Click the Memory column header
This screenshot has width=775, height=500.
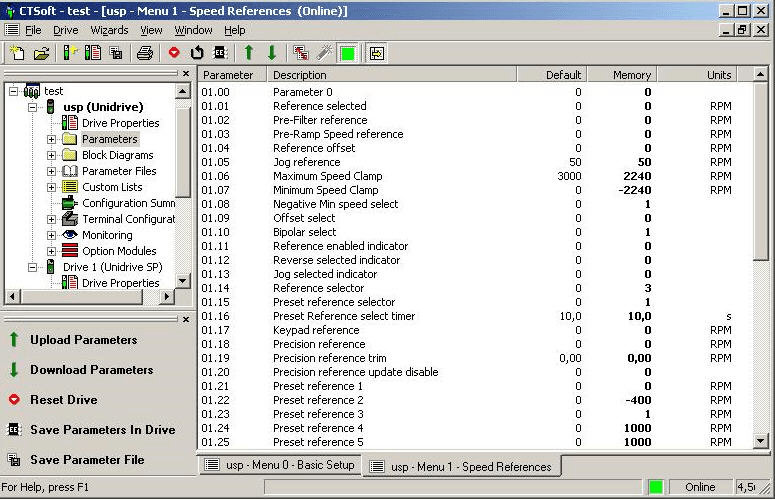(x=622, y=75)
